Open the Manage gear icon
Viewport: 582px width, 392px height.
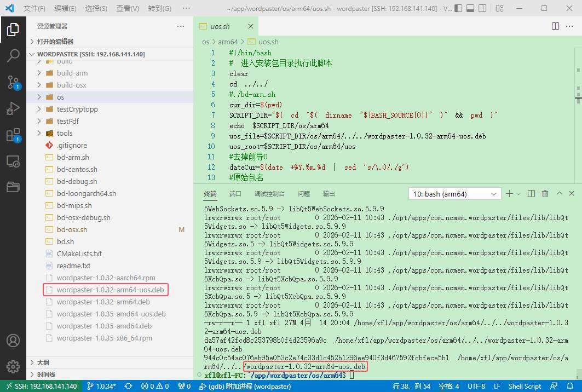coord(13,366)
